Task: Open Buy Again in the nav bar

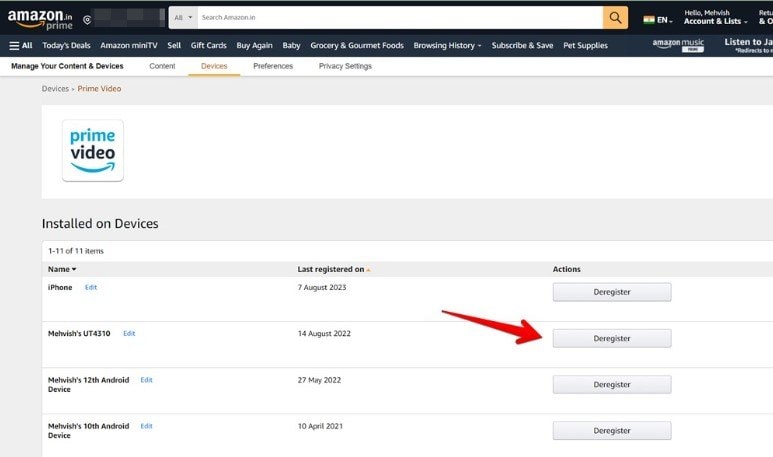Action: coord(254,45)
